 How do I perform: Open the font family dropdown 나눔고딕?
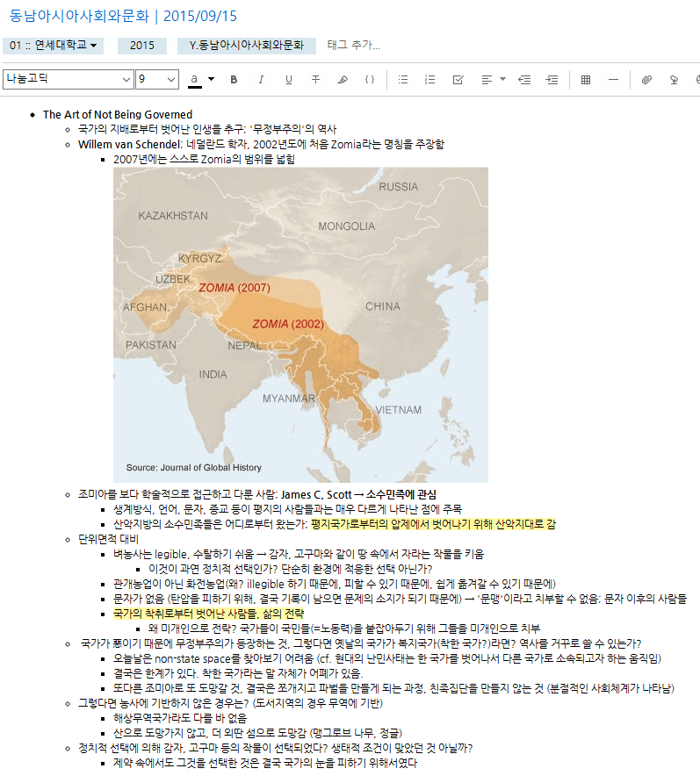pyautogui.click(x=68, y=79)
